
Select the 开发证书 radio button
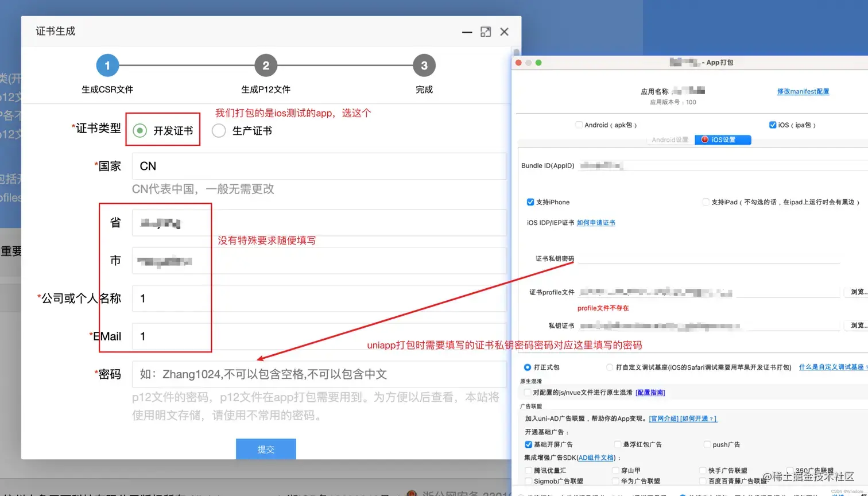click(x=139, y=130)
